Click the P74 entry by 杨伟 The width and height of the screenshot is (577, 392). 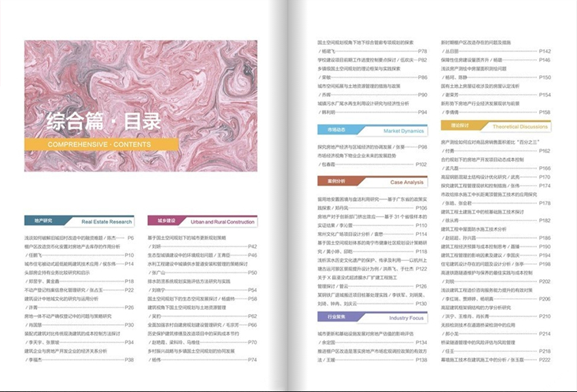252,359
